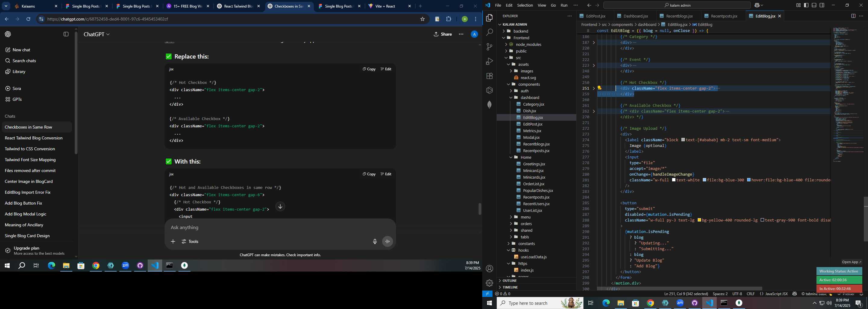
Task: Start ChatGPT voice mode button
Action: (x=388, y=241)
